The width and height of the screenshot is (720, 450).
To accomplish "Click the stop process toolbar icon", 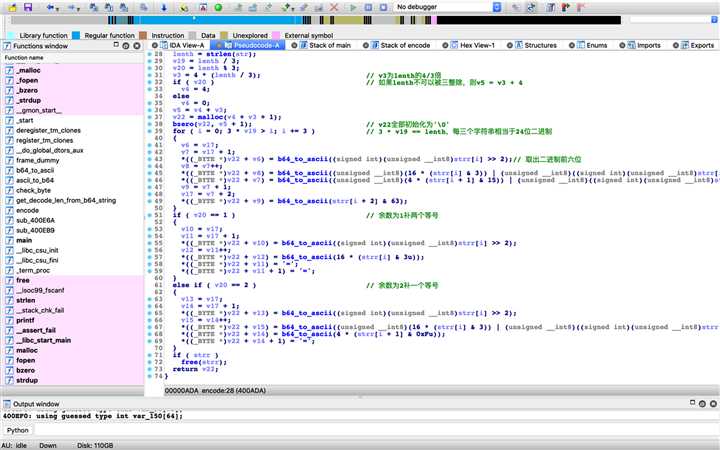I will click(x=383, y=7).
